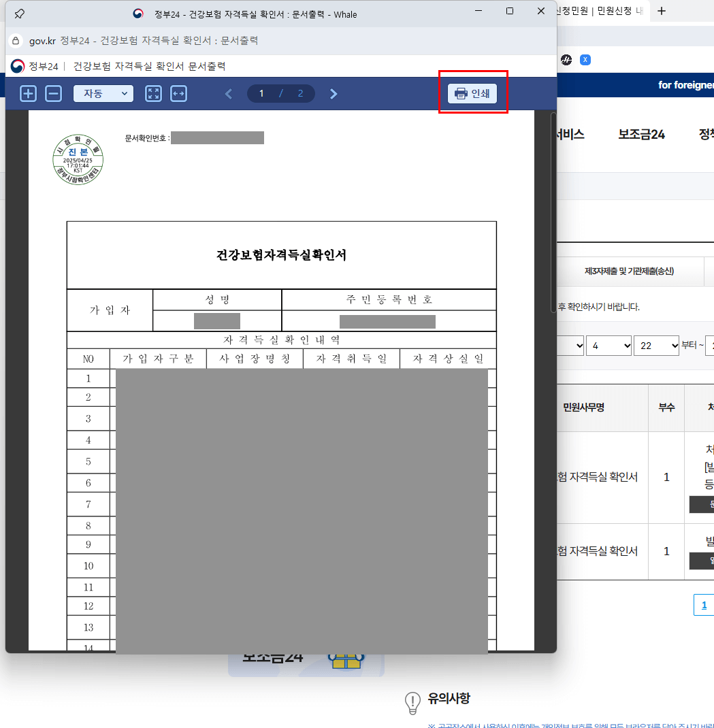Click the previous page arrow
The height and width of the screenshot is (728, 714).
229,93
